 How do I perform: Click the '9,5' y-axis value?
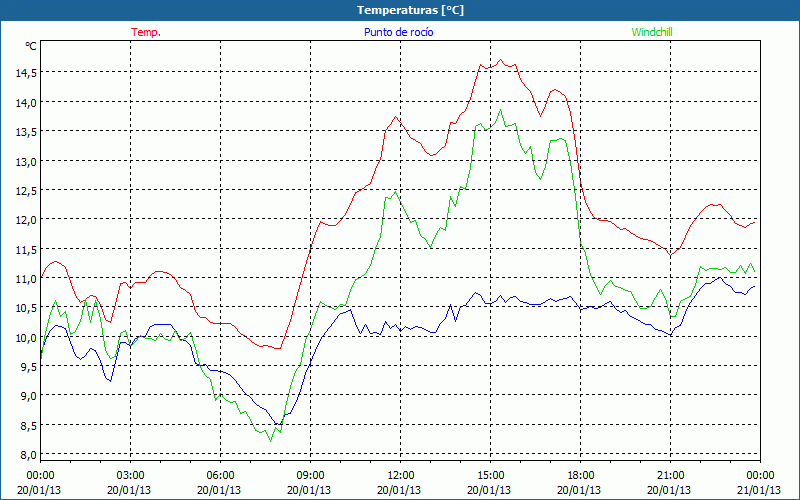(29, 367)
